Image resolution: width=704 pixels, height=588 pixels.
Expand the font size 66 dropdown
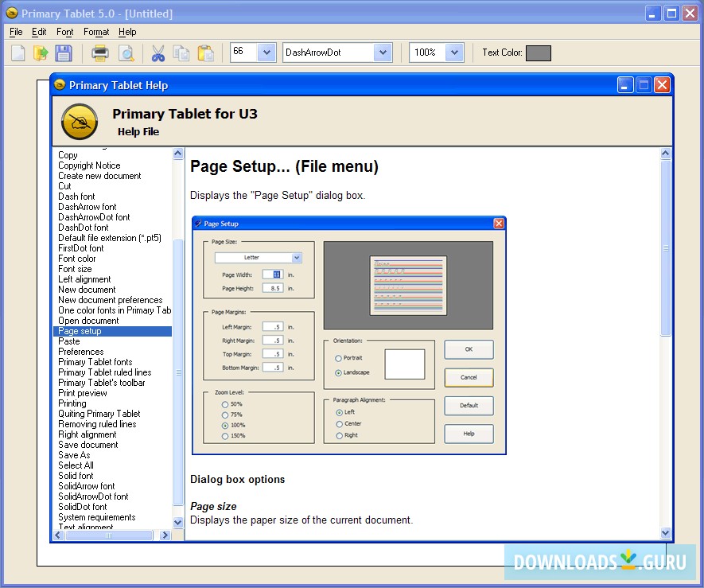tap(266, 53)
